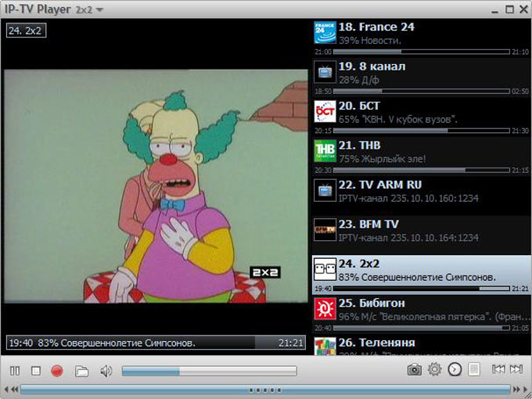Open the 2x2 title dropdown arrow
Screen dimensions: 532x399
pos(99,10)
